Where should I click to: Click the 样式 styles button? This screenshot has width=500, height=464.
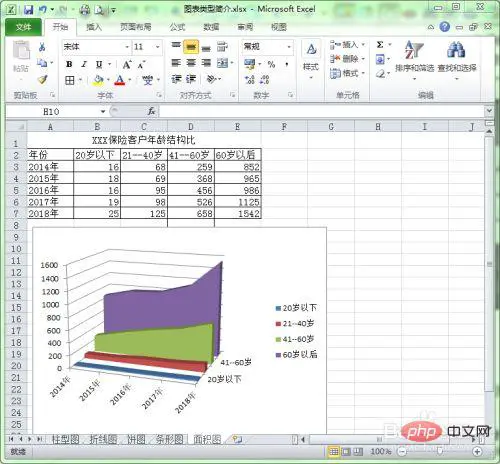pos(311,60)
